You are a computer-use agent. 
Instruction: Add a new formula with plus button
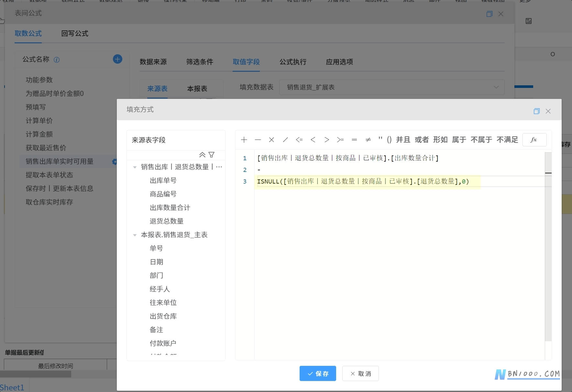pos(117,59)
